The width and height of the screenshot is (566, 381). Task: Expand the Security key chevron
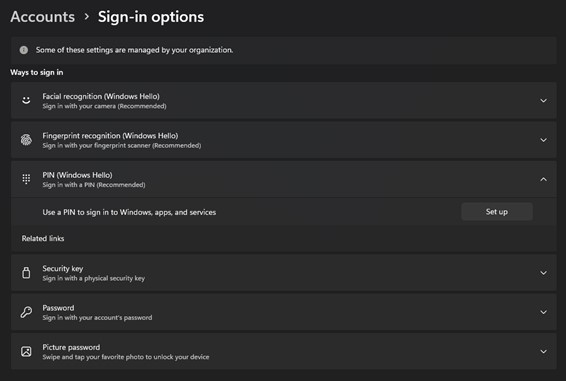coord(543,273)
